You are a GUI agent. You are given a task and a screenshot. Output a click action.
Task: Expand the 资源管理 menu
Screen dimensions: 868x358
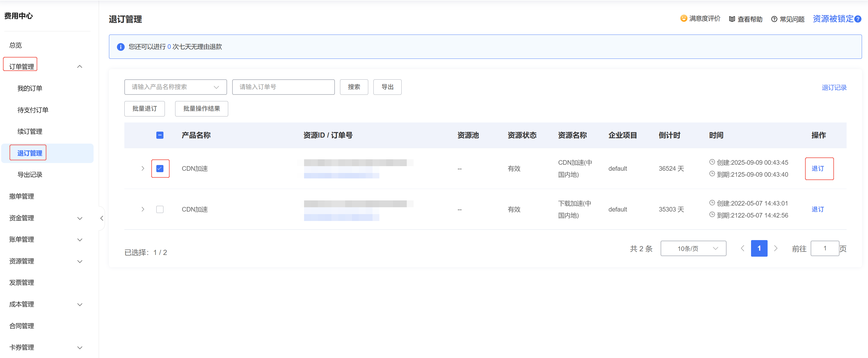[80, 261]
